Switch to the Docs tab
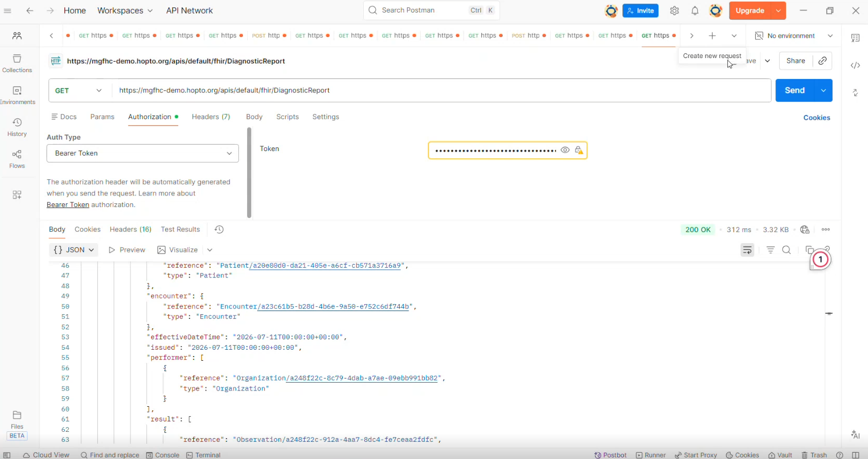This screenshot has height=459, width=868. tap(64, 117)
